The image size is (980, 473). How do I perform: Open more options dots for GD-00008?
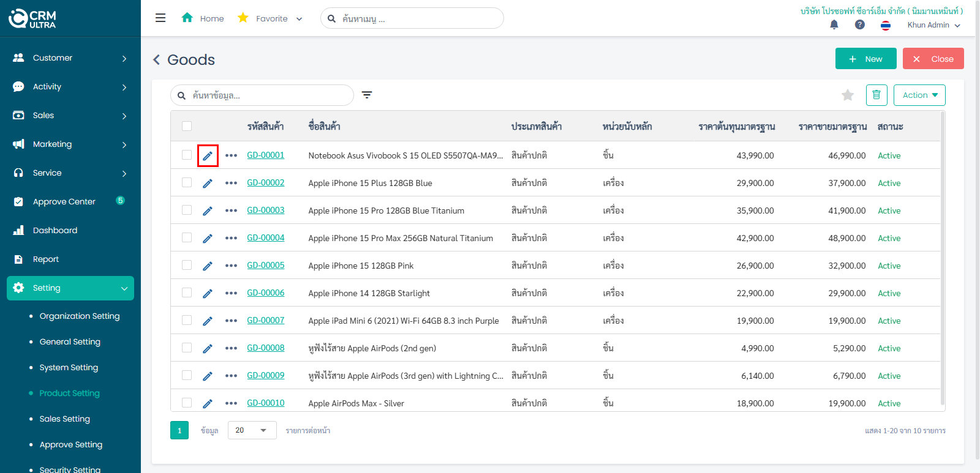pyautogui.click(x=231, y=348)
